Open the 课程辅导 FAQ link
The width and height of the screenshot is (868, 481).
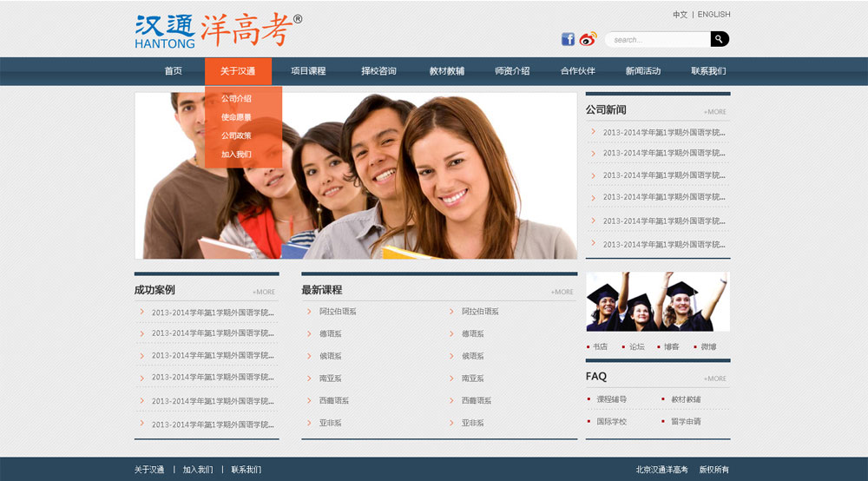612,399
